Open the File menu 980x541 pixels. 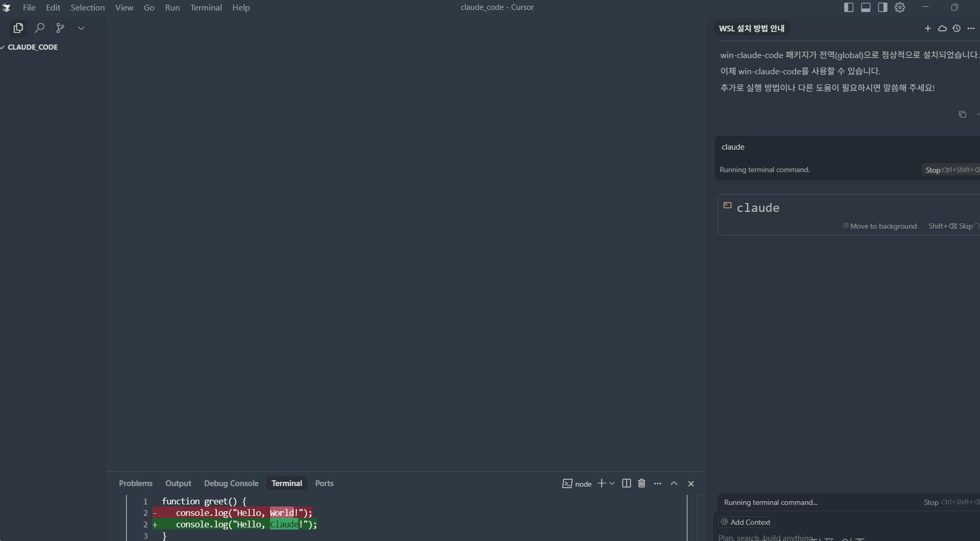[x=29, y=7]
